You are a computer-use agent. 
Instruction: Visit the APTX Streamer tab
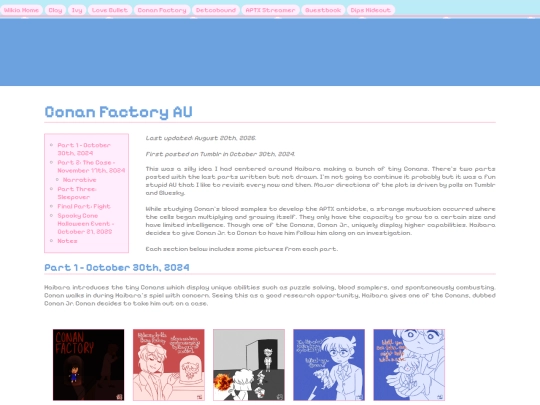pyautogui.click(x=270, y=10)
